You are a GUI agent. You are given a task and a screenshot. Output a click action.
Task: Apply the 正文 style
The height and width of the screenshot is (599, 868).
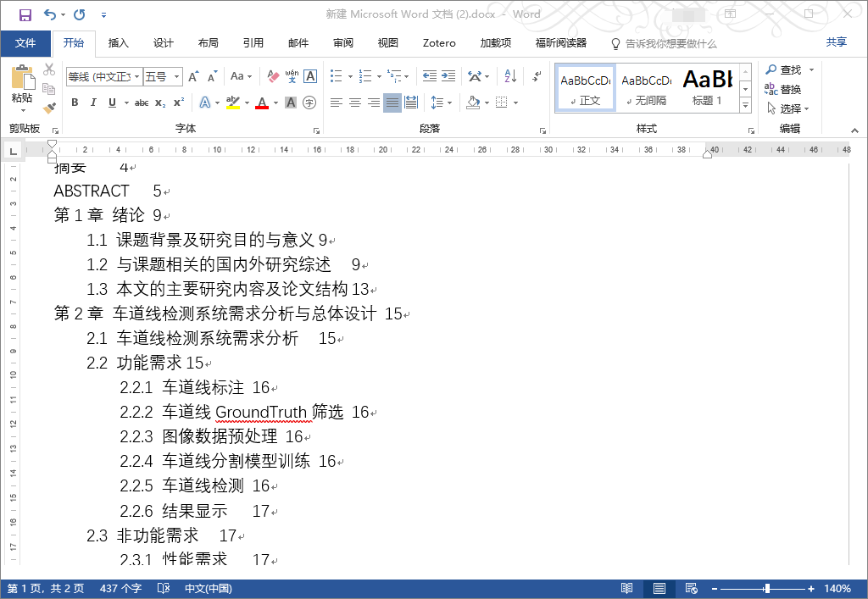[586, 88]
